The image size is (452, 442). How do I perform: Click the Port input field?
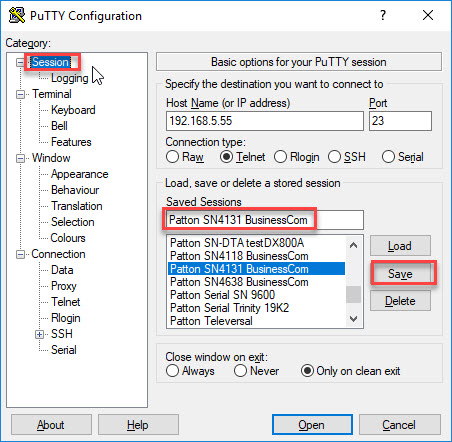[400, 121]
